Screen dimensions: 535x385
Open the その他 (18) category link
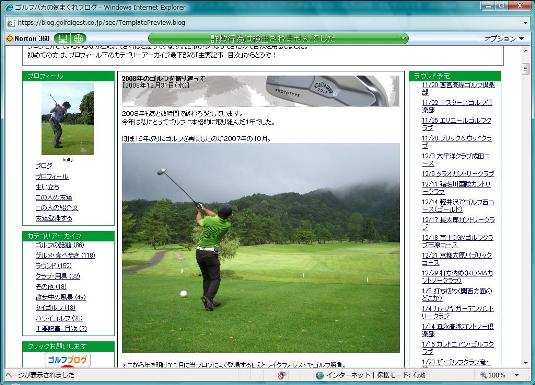tap(51, 287)
